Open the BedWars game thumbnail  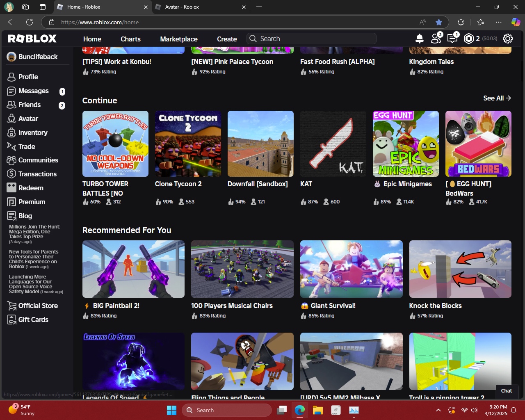[478, 144]
